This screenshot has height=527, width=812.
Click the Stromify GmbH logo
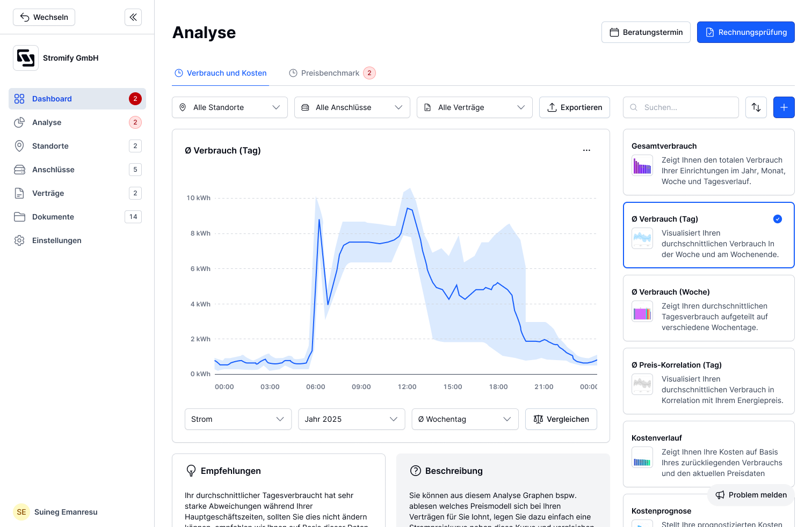tap(26, 58)
